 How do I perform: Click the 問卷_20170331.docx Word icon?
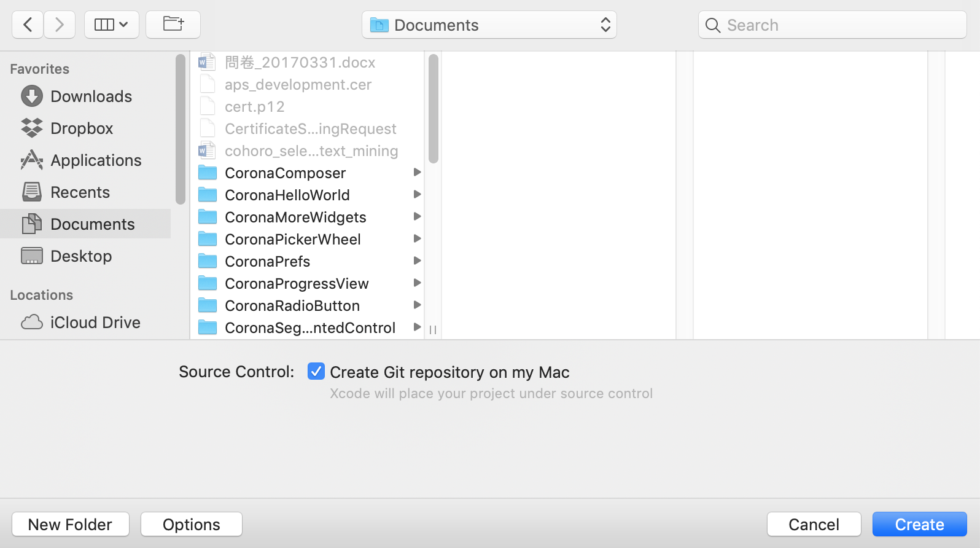coord(207,62)
